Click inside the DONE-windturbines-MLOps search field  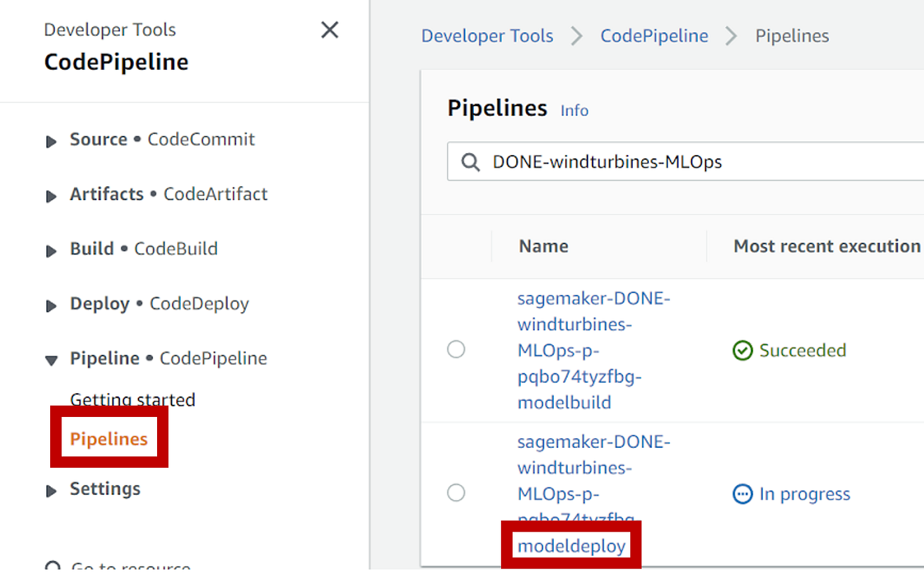[x=627, y=162]
